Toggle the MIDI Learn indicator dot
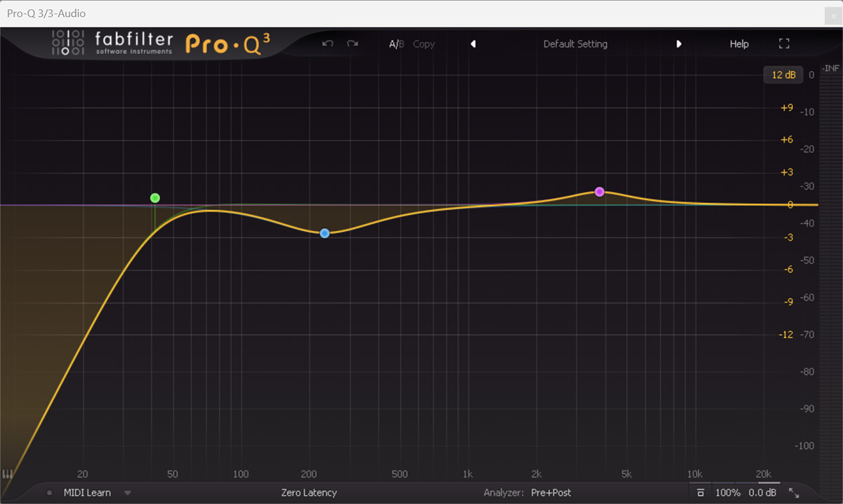Image resolution: width=843 pixels, height=504 pixels. coord(49,493)
